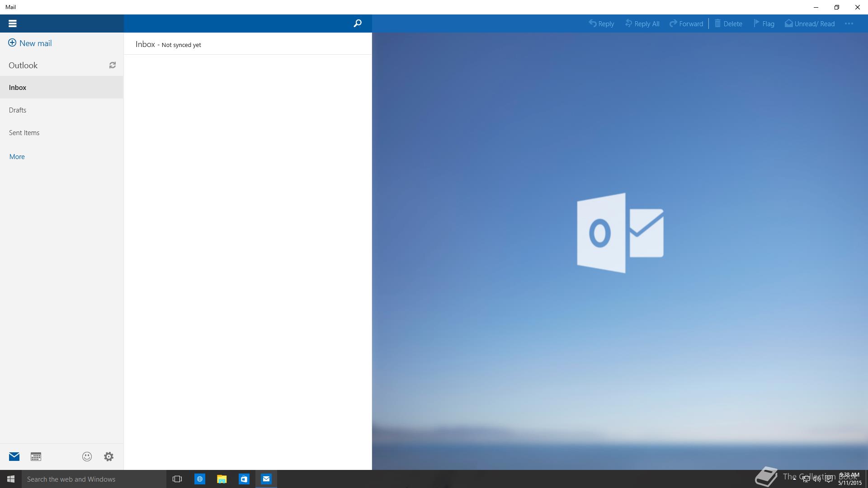
Task: Select the Inbox folder
Action: [x=61, y=87]
